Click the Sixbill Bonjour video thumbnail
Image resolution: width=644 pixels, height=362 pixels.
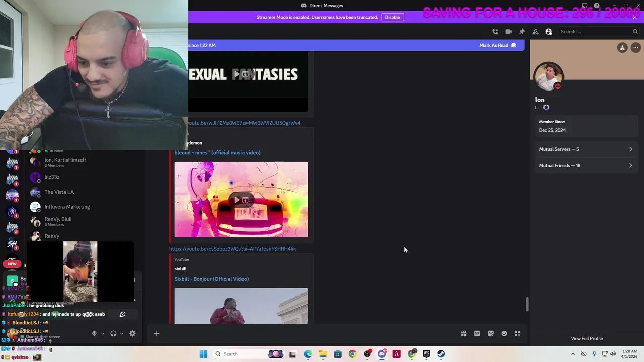coord(242,306)
